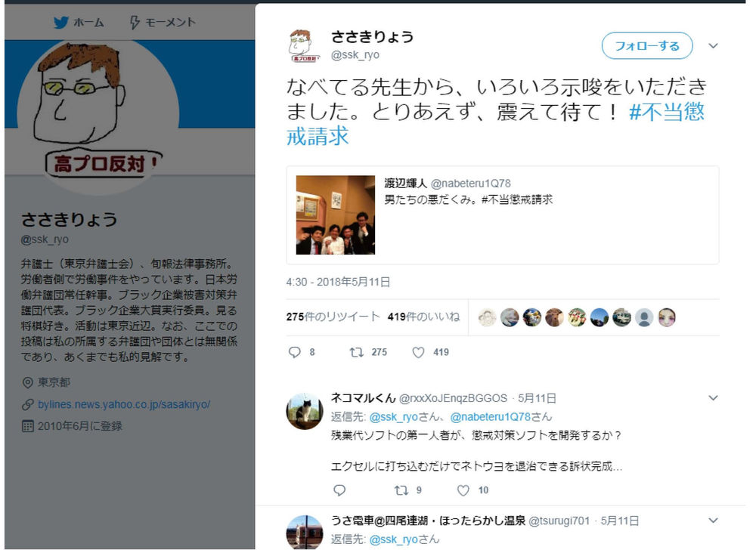Retweet the main tweet showing 275
Viewport: 756px width, 550px height.
(356, 353)
